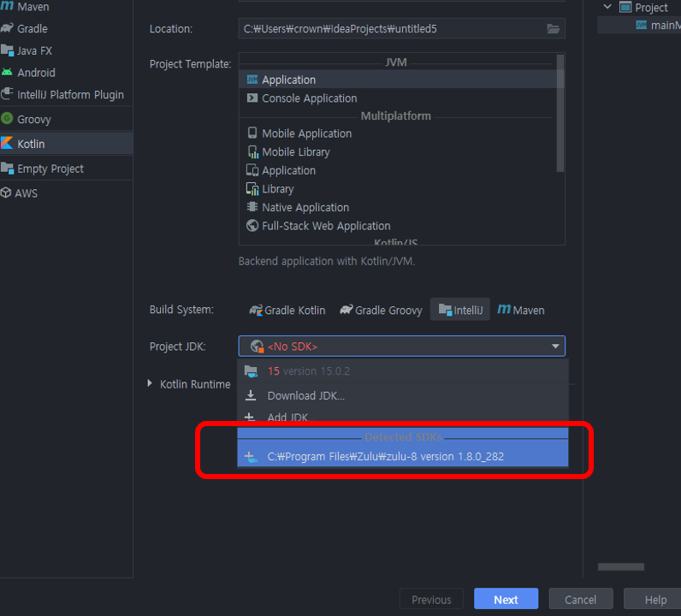This screenshot has height=616, width=681.
Task: Click the Project module icon in tree
Action: pos(625,7)
